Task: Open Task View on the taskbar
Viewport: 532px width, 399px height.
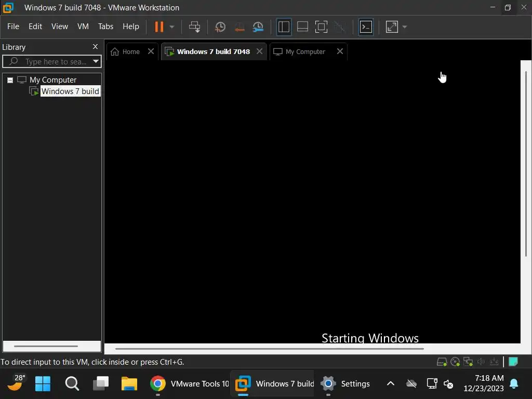Action: tap(101, 384)
